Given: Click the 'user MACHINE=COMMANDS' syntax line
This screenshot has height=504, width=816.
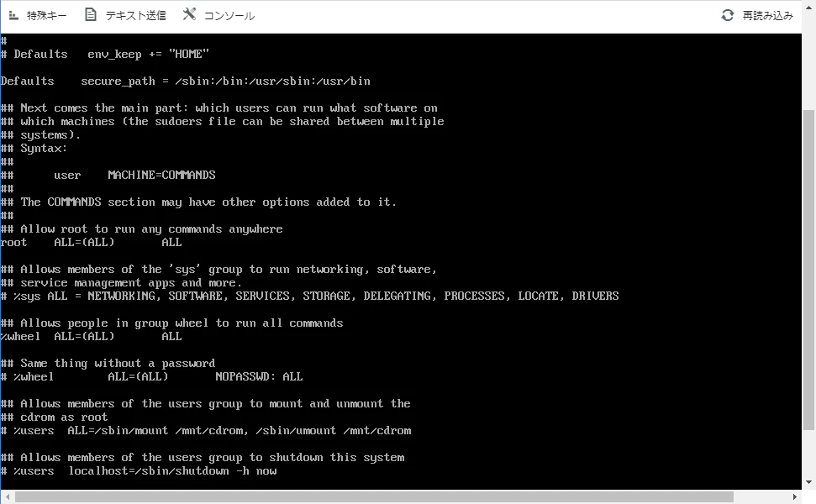Looking at the screenshot, I should [x=108, y=176].
